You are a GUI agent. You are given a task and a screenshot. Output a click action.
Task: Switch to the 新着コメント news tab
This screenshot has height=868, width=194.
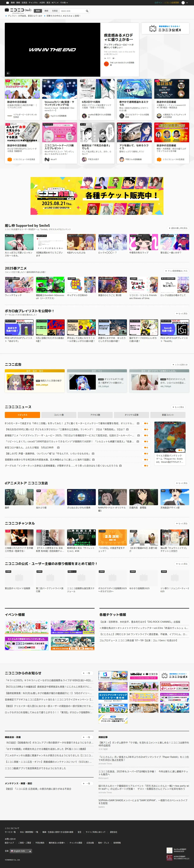click(168, 415)
